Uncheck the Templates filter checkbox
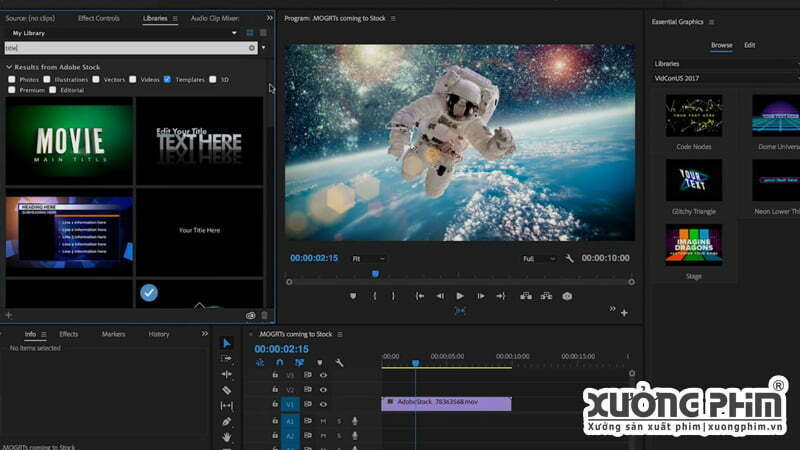The width and height of the screenshot is (800, 450). 168,79
